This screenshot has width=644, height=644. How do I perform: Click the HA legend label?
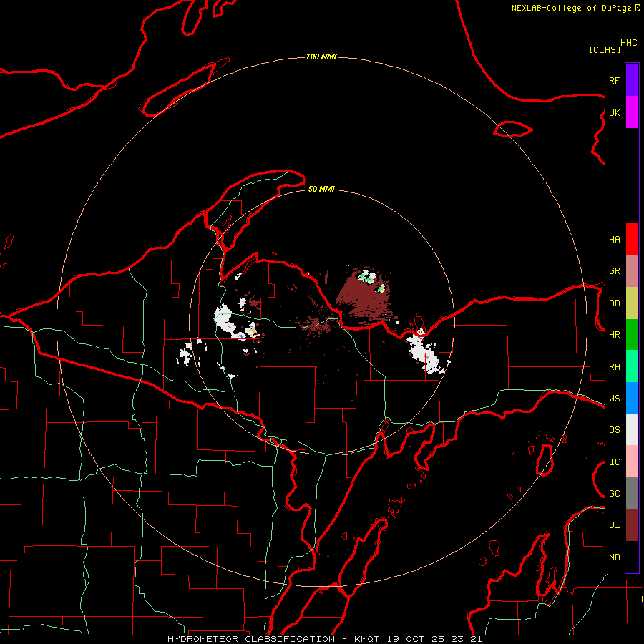(x=614, y=240)
